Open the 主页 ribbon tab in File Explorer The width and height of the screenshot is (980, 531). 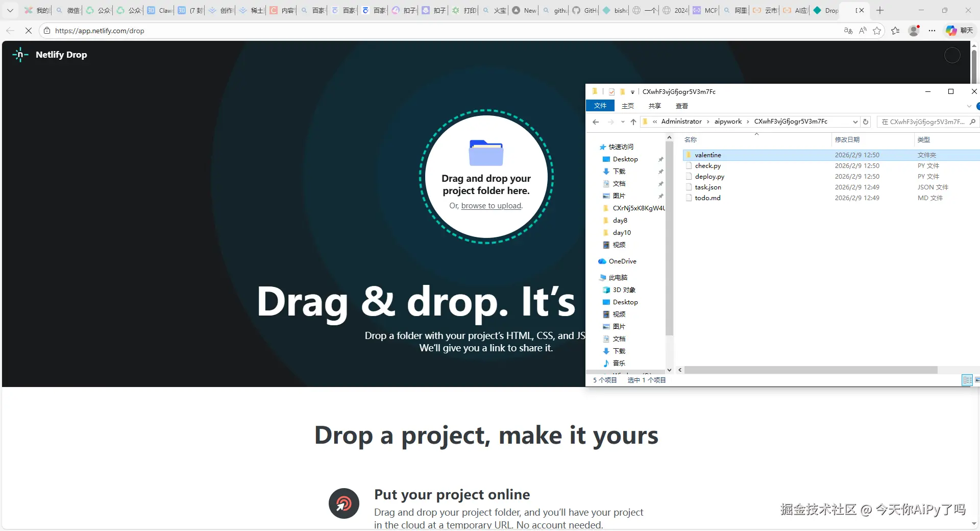point(628,106)
